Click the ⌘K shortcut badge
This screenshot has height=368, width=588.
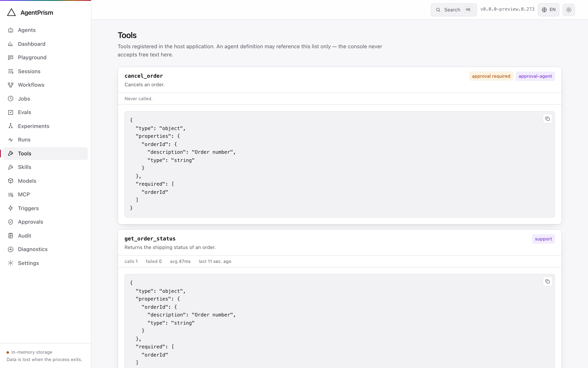click(468, 10)
